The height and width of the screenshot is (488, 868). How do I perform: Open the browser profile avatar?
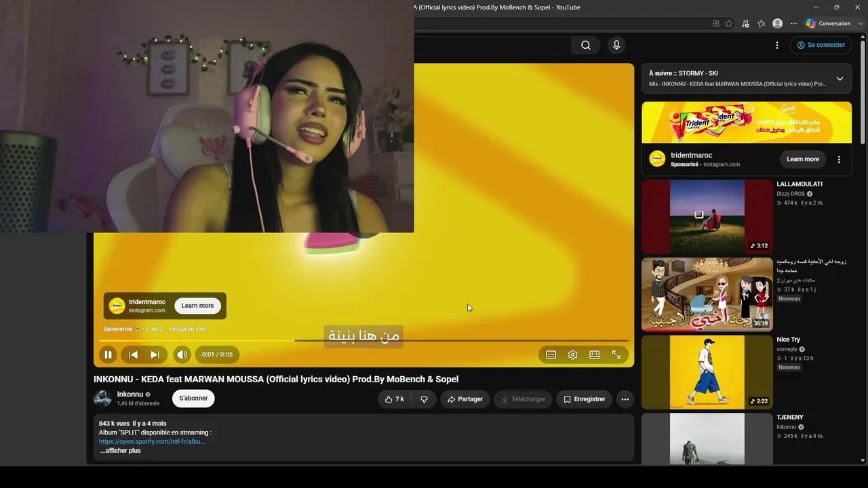pyautogui.click(x=778, y=23)
